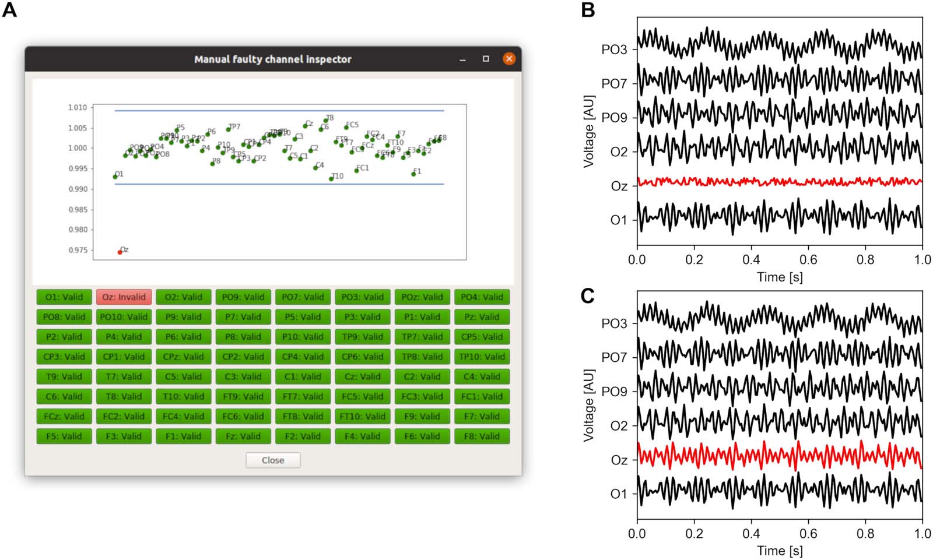
Task: Toggle the PO8: Valid channel button
Action: tap(64, 317)
